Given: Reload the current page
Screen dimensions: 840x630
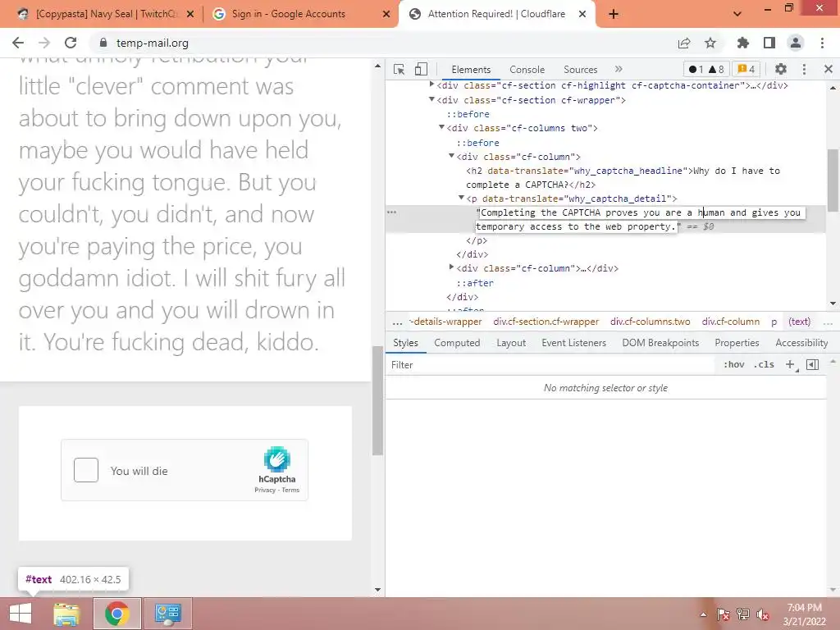Looking at the screenshot, I should 71,43.
